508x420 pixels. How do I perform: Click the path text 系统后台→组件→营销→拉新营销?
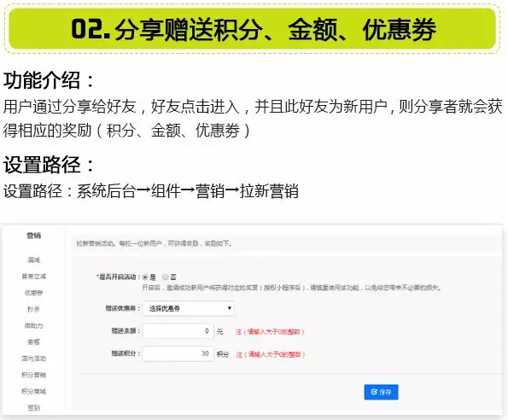click(x=188, y=190)
